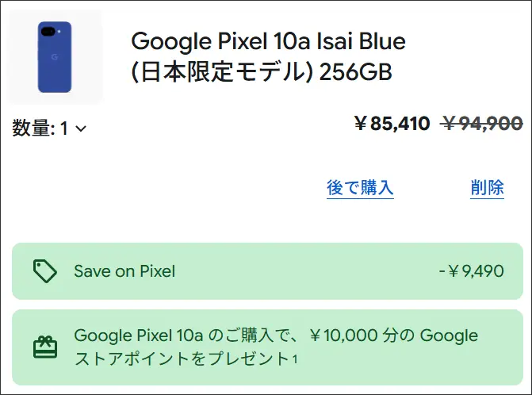Click the 後で購入 link
This screenshot has height=395, width=532.
pos(360,188)
